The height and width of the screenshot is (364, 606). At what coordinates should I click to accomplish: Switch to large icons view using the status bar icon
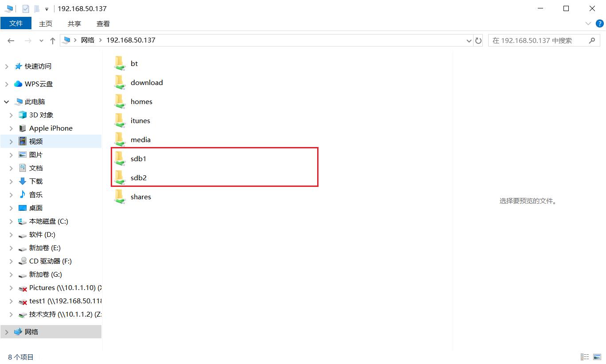click(x=597, y=356)
